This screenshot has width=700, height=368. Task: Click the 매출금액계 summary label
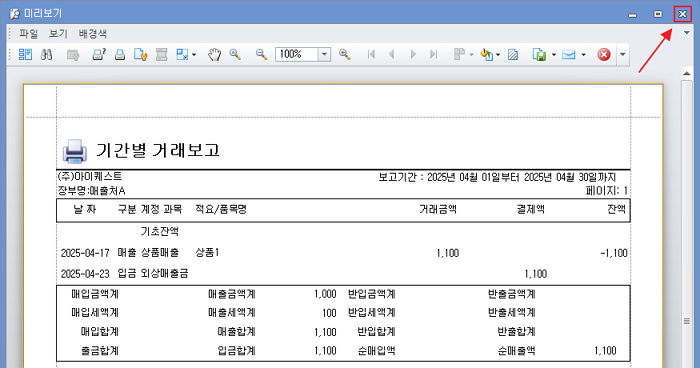click(232, 294)
